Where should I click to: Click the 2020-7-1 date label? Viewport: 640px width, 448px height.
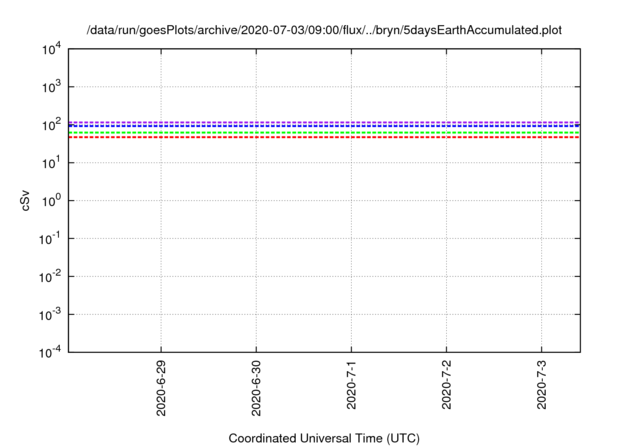pyautogui.click(x=351, y=385)
